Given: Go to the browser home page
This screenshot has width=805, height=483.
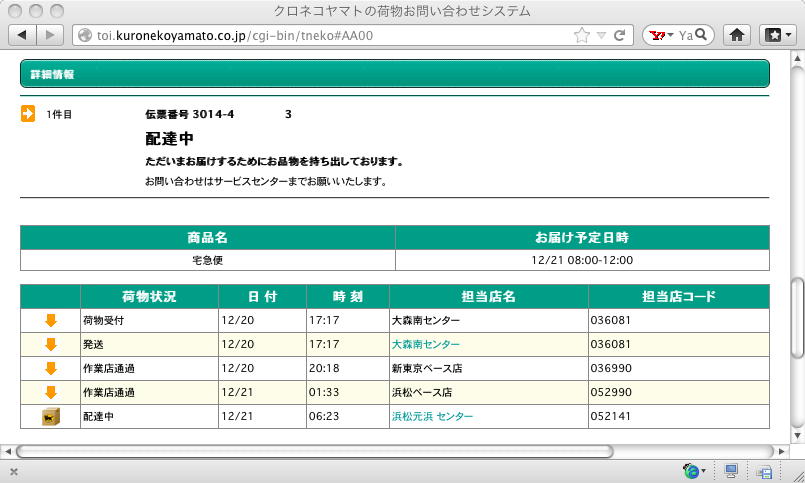Looking at the screenshot, I should click(x=737, y=35).
